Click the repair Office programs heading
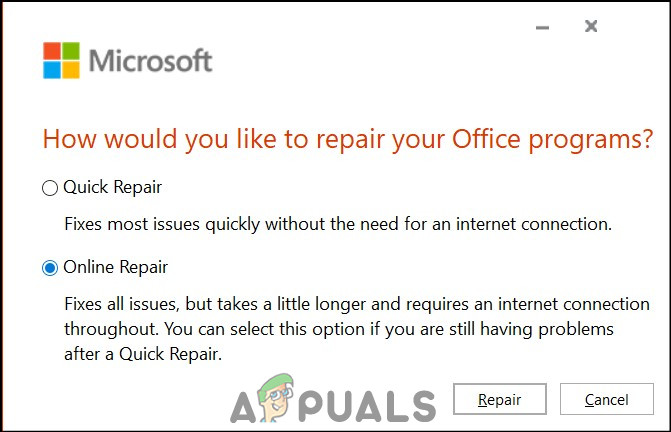This screenshot has height=432, width=671. (347, 140)
